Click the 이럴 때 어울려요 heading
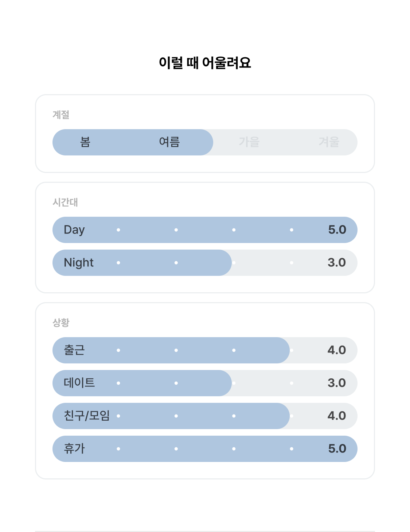 point(205,63)
